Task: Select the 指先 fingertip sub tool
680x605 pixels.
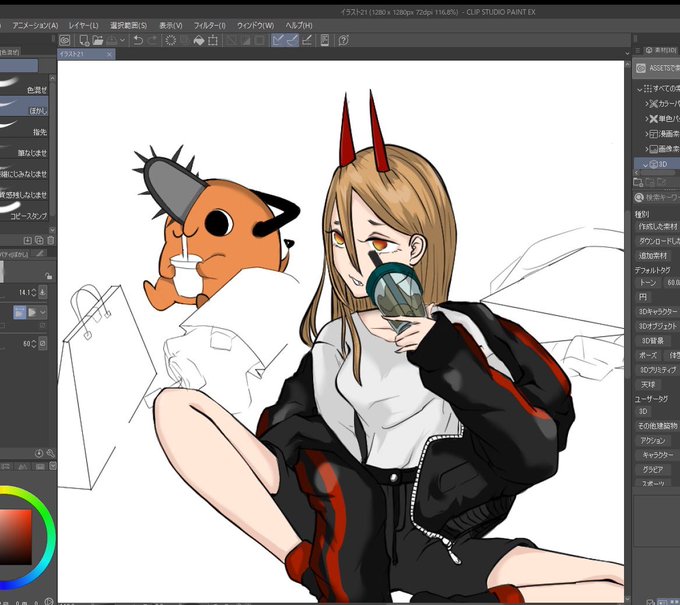Action: (x=24, y=128)
